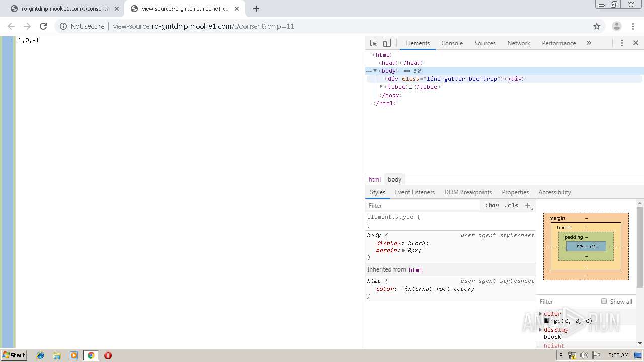644x362 pixels.
Task: Launch Internet Explorer from taskbar
Action: click(x=40, y=355)
